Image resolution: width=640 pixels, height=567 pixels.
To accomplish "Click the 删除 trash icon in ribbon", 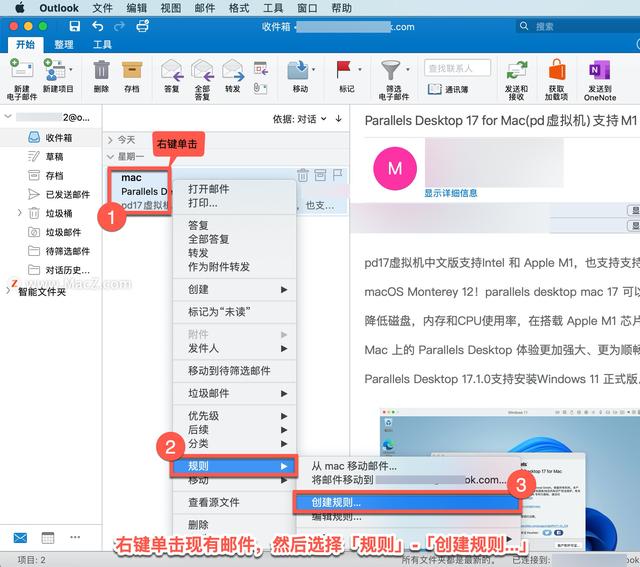I will (x=101, y=70).
